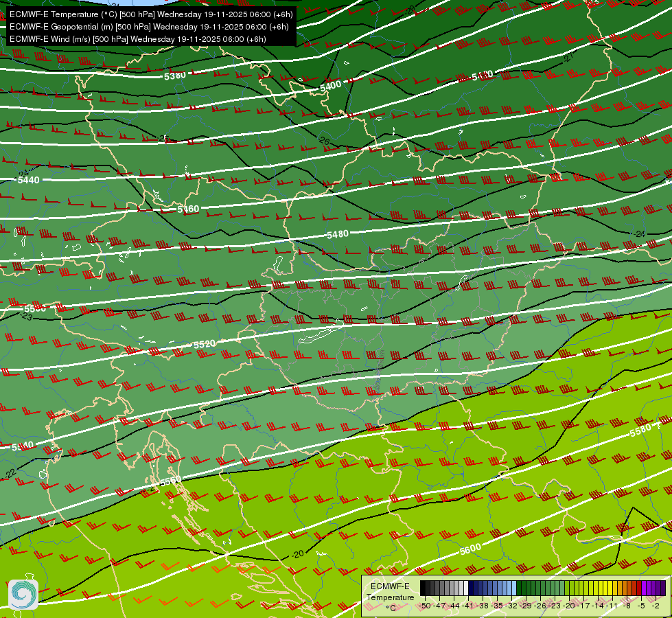Screen dimensions: 672x618
Task: Click the -47 value in the color legend
Action: [440, 606]
